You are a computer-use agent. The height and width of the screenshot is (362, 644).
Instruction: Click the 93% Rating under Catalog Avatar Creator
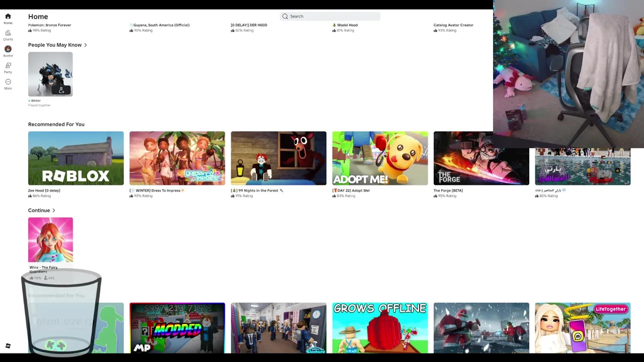(445, 31)
